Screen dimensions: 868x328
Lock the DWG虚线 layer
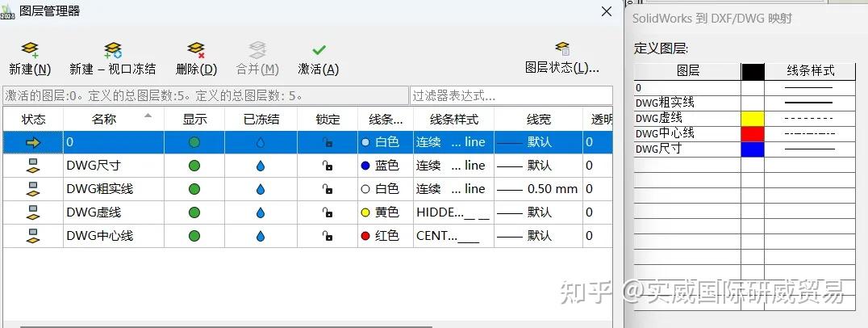328,212
